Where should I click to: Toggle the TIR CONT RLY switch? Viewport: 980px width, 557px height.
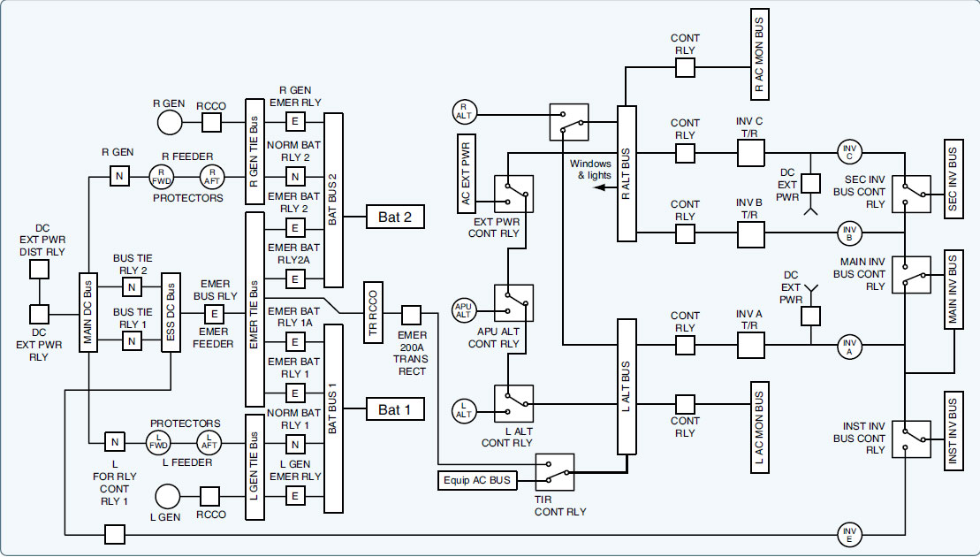coord(555,473)
